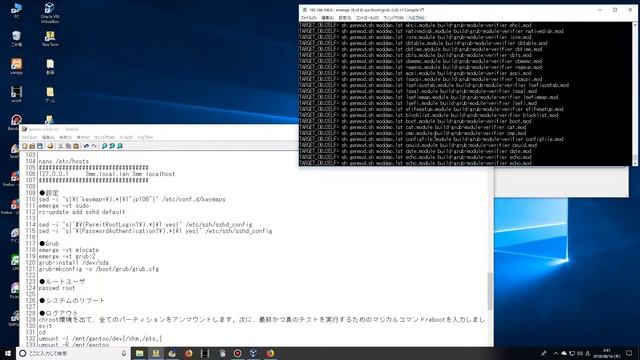Open 表示 menu in TeraPad editor
This screenshot has width=640, height=360.
[x=83, y=138]
